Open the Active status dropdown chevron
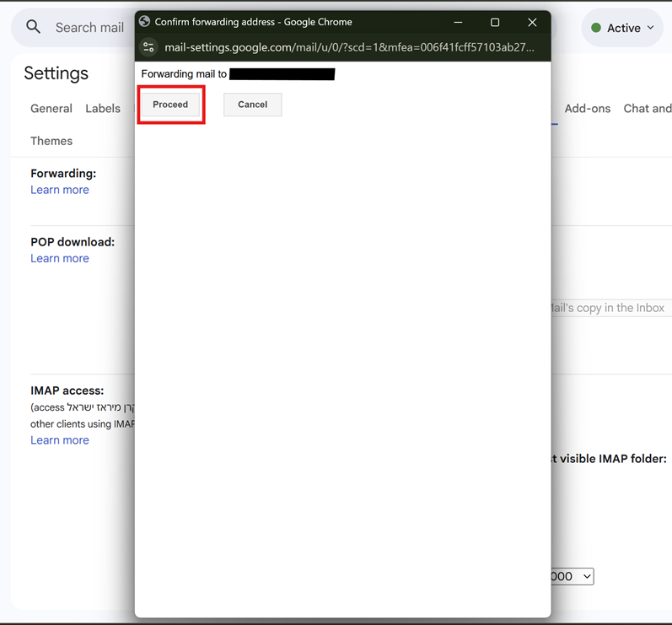Viewport: 672px width, 625px height. (650, 28)
